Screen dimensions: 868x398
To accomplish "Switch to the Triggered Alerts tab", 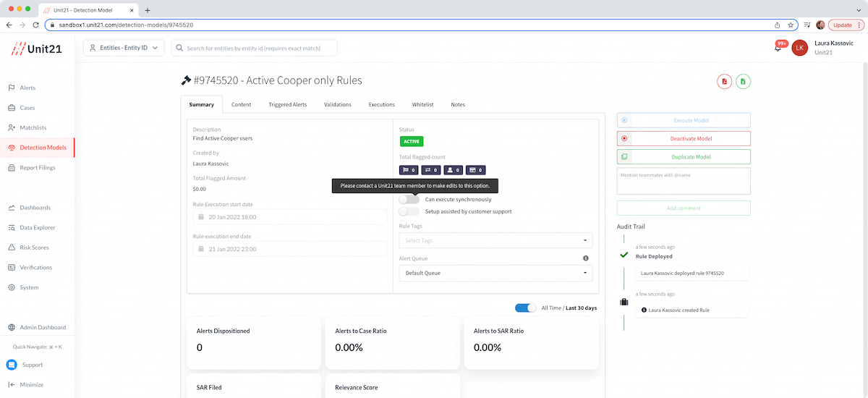I will 287,104.
